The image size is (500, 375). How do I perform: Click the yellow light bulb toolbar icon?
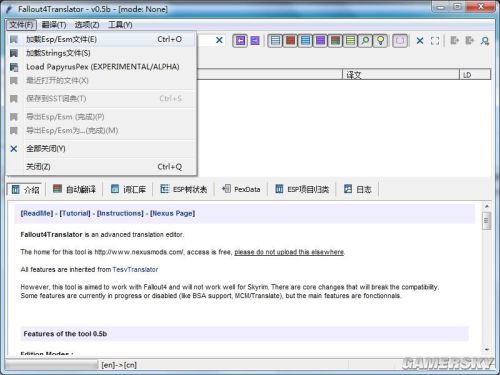point(380,41)
